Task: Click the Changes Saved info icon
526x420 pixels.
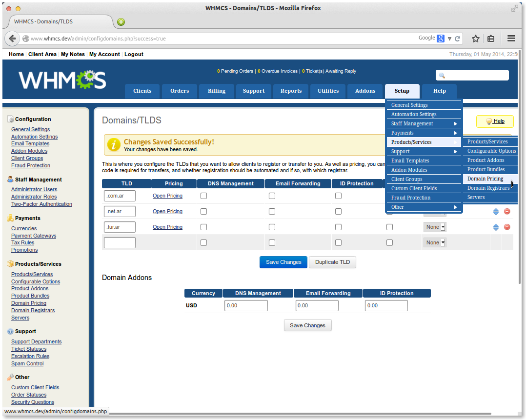Action: pos(114,145)
